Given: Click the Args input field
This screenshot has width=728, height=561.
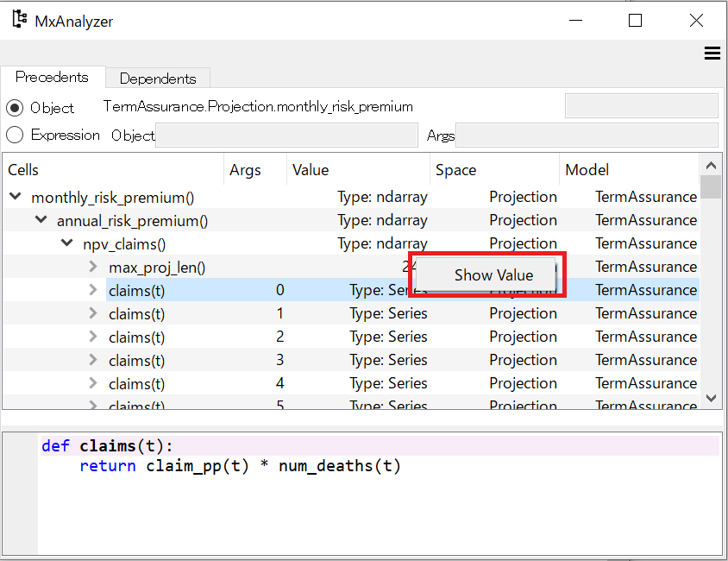Looking at the screenshot, I should point(587,136).
